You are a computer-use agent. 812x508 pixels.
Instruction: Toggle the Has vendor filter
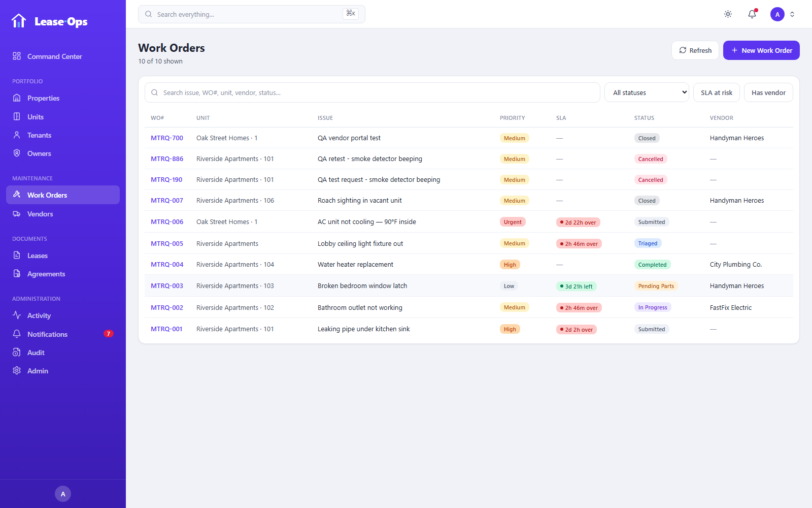click(x=768, y=92)
